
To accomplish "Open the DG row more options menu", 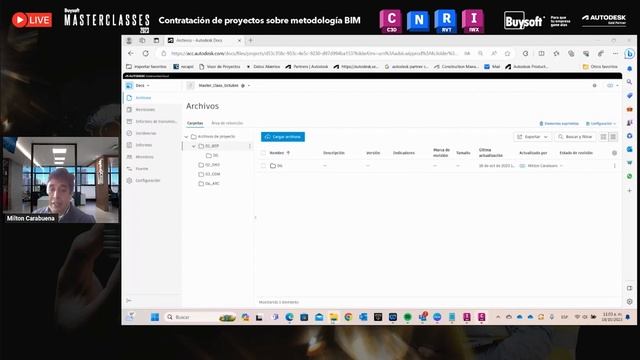I will click(614, 166).
